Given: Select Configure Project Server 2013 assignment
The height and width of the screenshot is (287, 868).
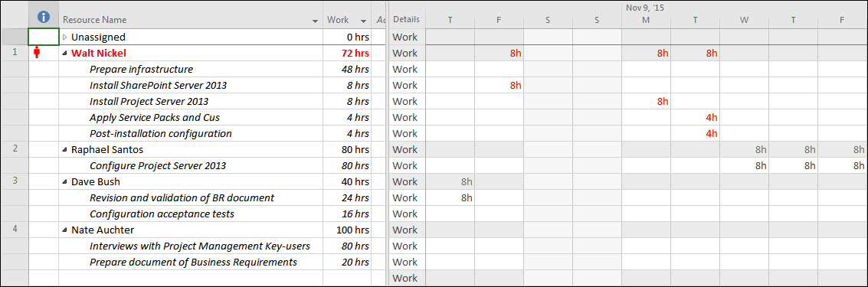Looking at the screenshot, I should click(x=158, y=165).
